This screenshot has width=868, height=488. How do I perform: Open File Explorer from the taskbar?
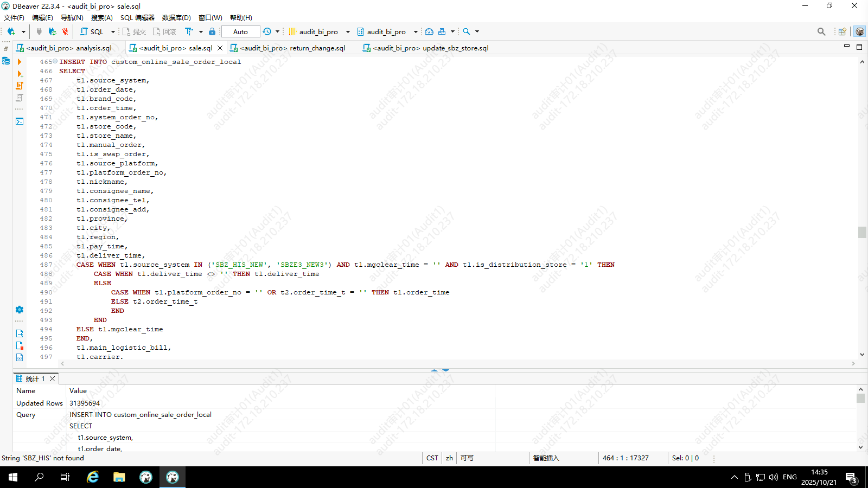tap(119, 477)
